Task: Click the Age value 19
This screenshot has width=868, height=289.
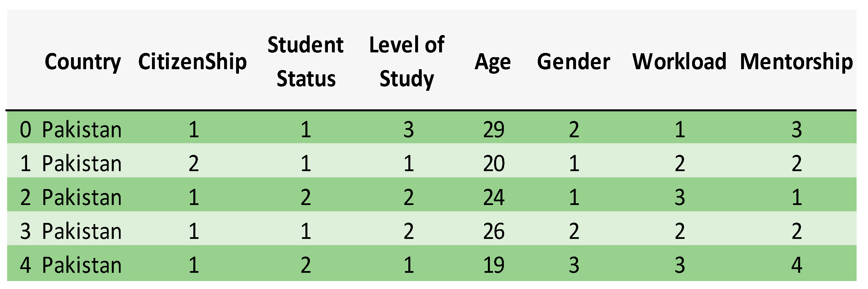Action: point(494,265)
